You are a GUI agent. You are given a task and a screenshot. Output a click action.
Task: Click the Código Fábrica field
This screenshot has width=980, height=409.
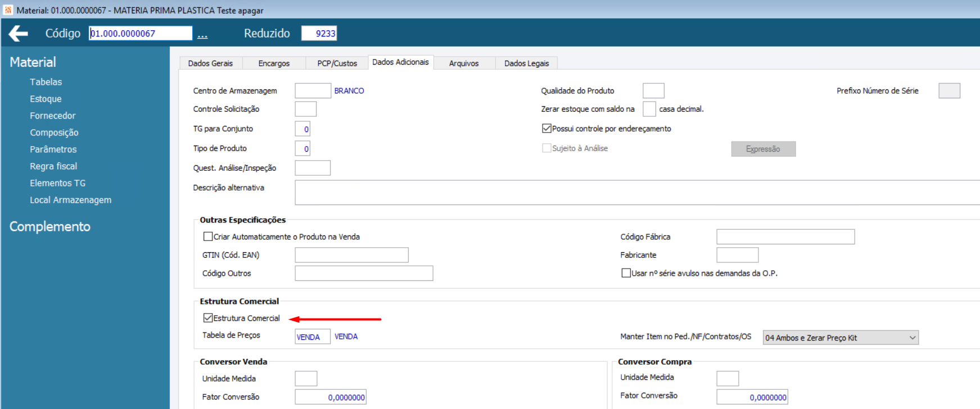785,237
